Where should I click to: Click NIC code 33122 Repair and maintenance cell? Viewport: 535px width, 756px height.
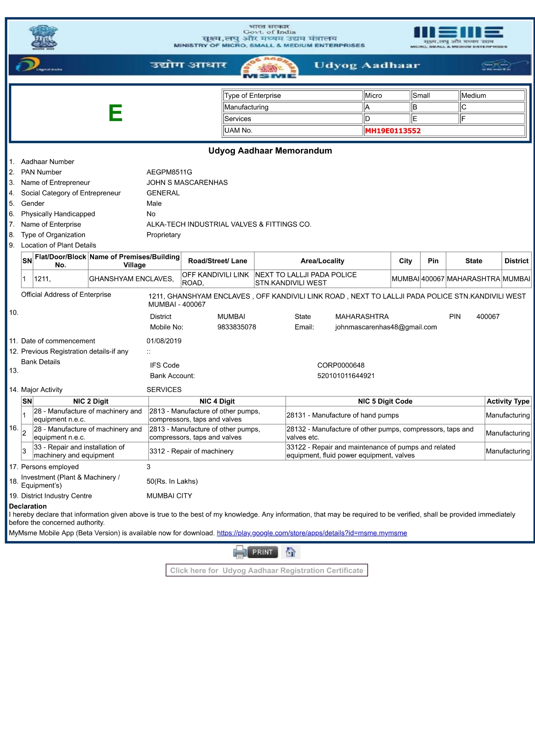[x=385, y=451]
